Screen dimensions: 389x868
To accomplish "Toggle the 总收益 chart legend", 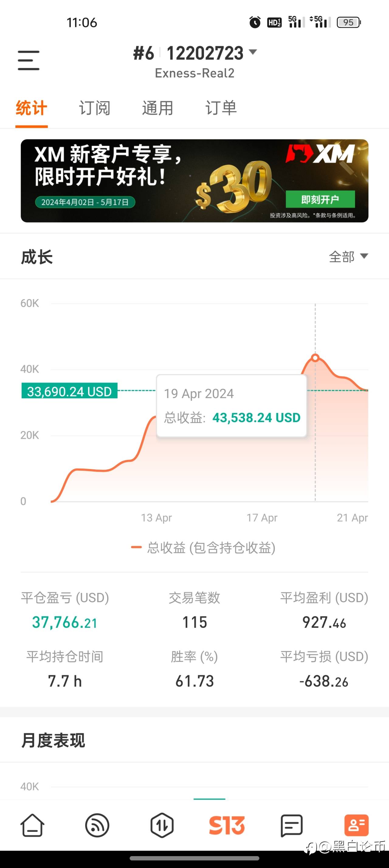I will [x=203, y=548].
